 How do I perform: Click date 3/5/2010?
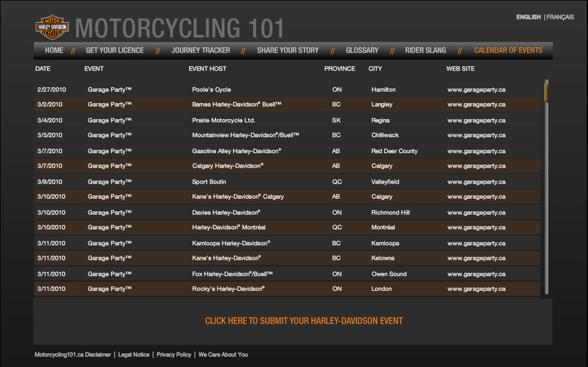(50, 135)
